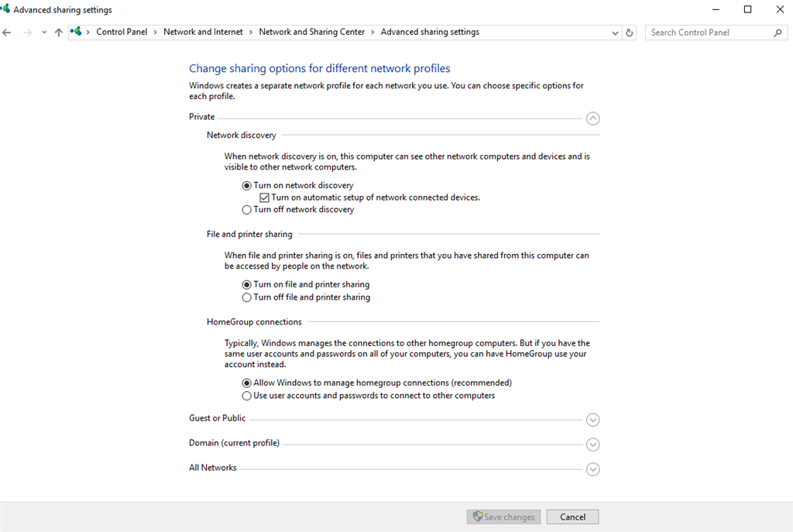The height and width of the screenshot is (532, 793).
Task: Open breadcrumb arrow after Control Panel
Action: (x=155, y=33)
